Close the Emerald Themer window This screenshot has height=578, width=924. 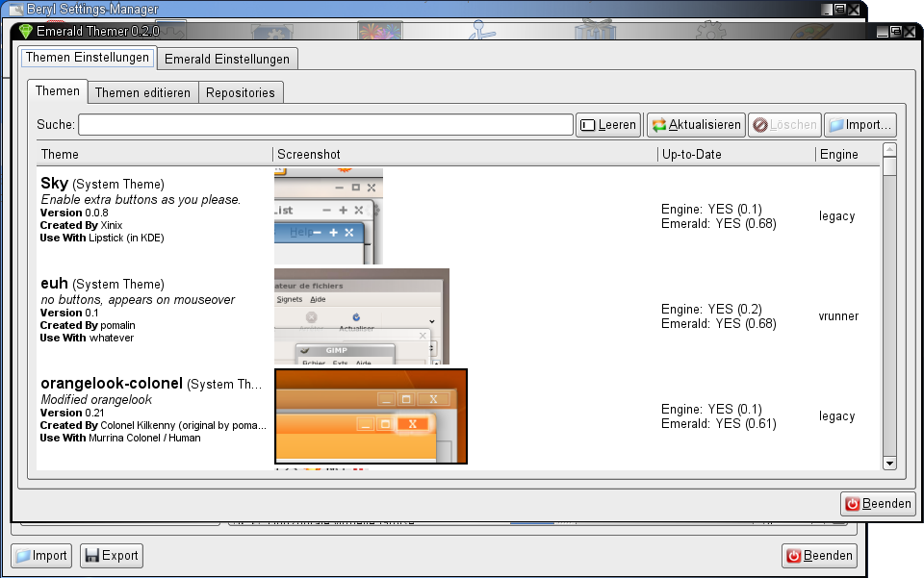click(x=910, y=32)
